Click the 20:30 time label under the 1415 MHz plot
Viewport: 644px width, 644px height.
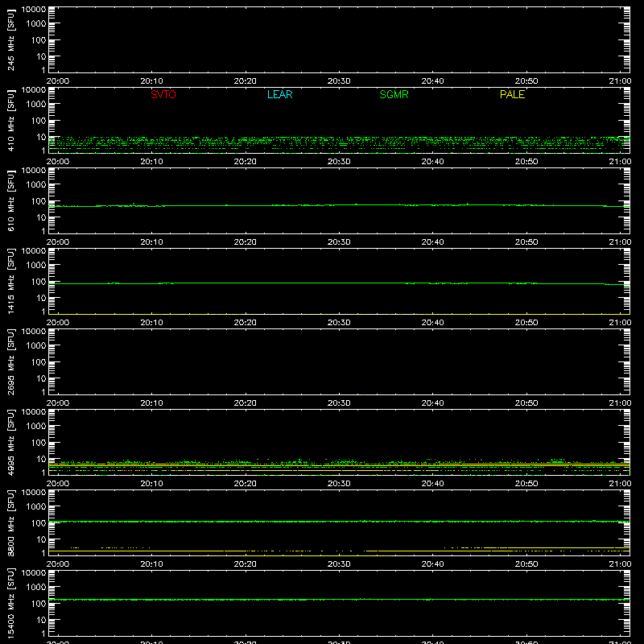click(339, 323)
